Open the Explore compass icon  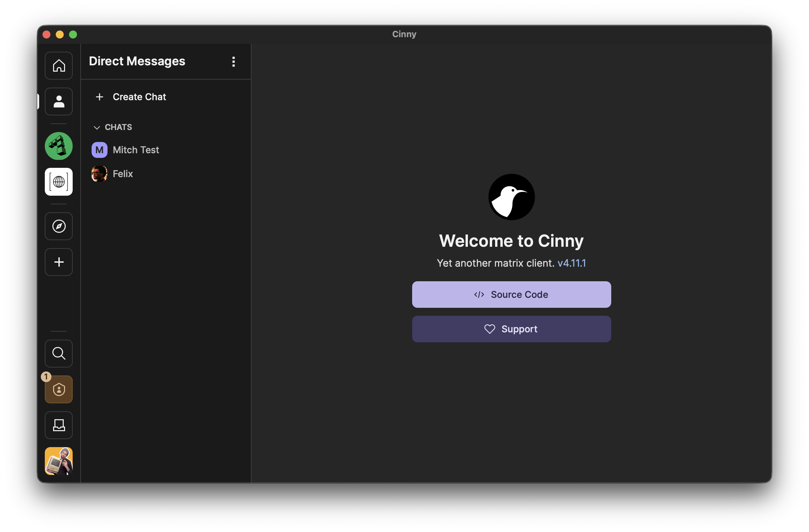pos(59,226)
